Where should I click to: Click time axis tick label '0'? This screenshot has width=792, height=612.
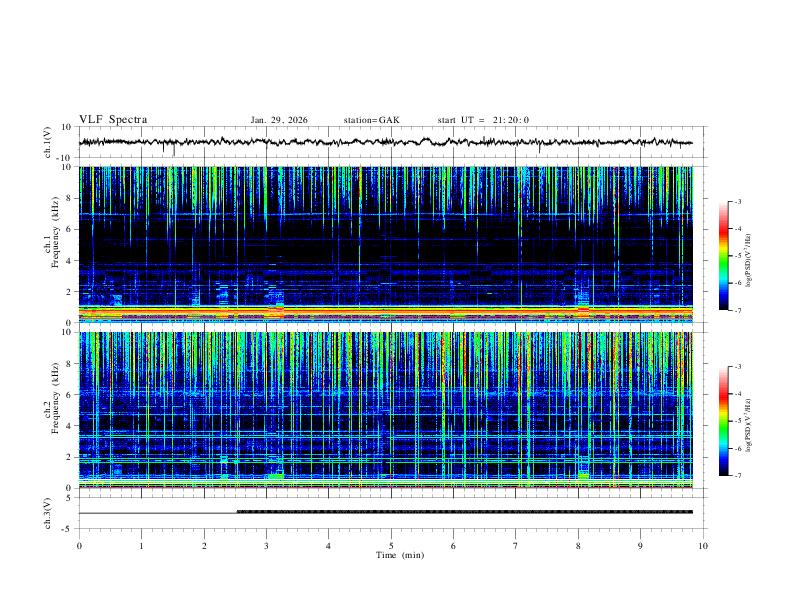pyautogui.click(x=79, y=546)
